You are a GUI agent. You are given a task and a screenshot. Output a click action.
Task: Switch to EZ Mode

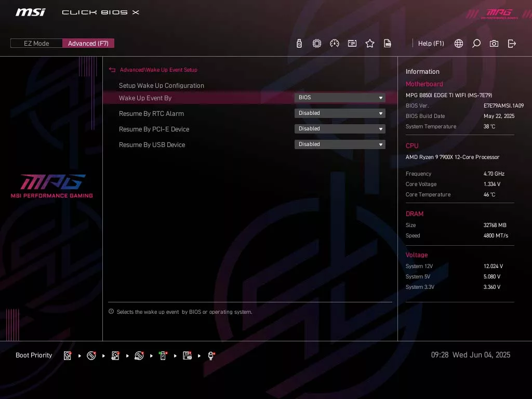point(36,43)
